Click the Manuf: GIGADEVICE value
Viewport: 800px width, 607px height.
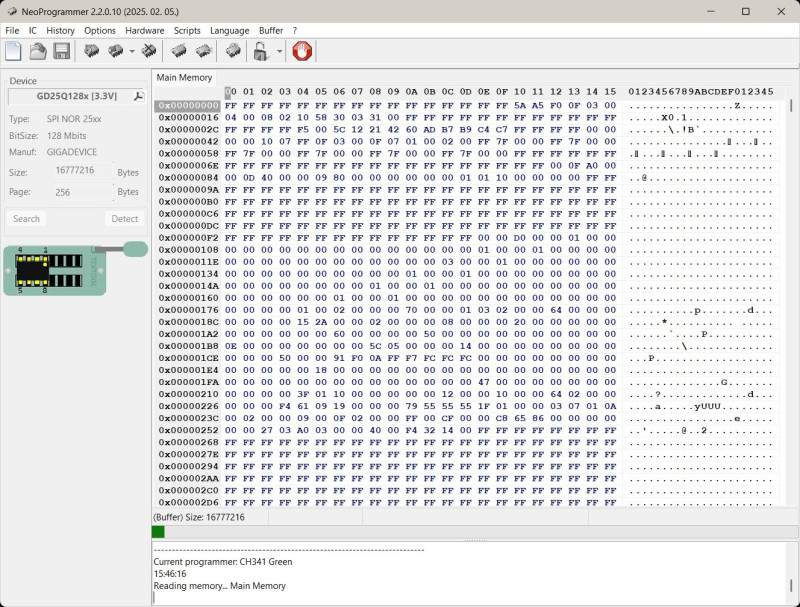[x=71, y=152]
